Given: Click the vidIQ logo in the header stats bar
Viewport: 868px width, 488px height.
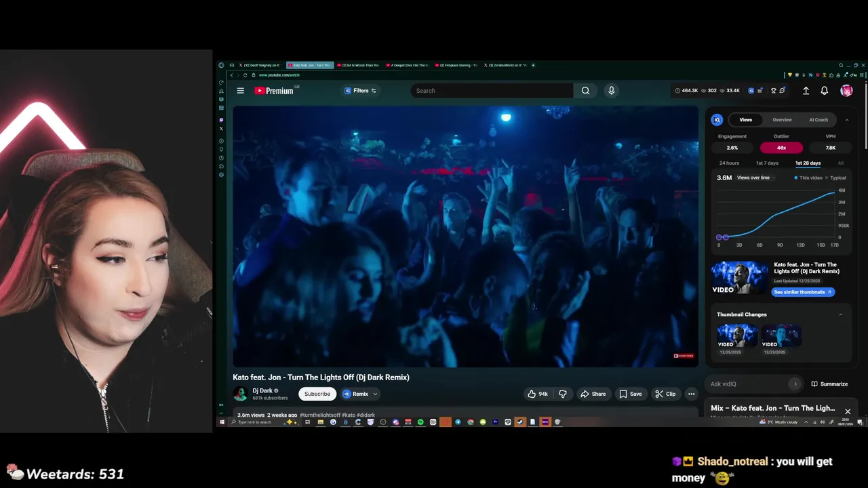Looking at the screenshot, I should click(x=751, y=91).
